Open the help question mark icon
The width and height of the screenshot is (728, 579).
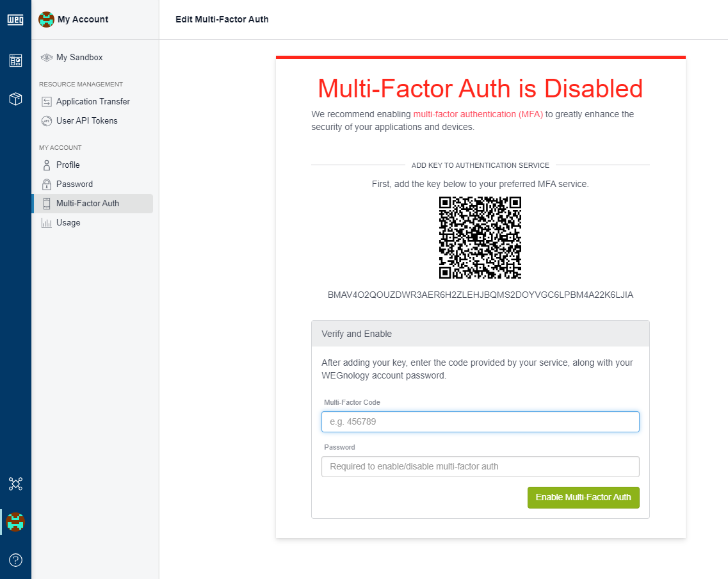(15, 560)
